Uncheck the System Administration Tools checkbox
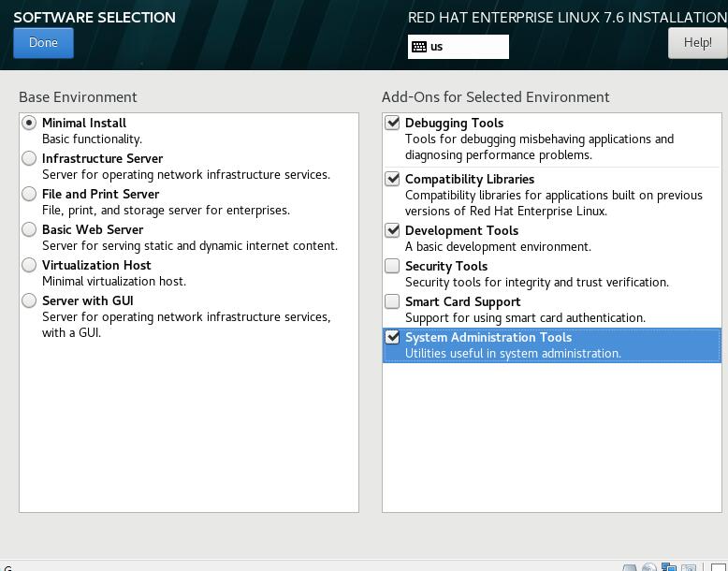Viewport: 728px width, 571px height. pyautogui.click(x=392, y=337)
